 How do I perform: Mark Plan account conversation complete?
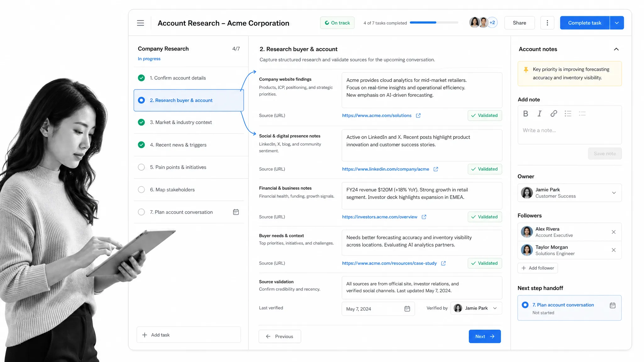(x=142, y=212)
